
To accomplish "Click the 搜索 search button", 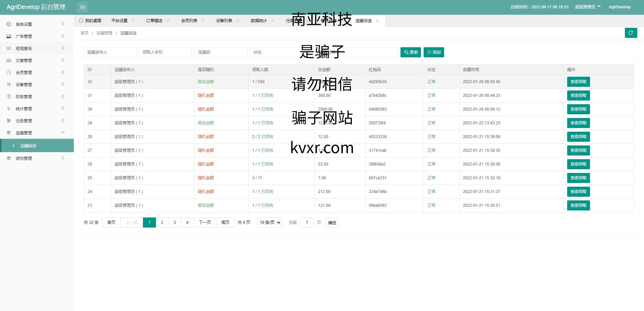I will click(411, 52).
